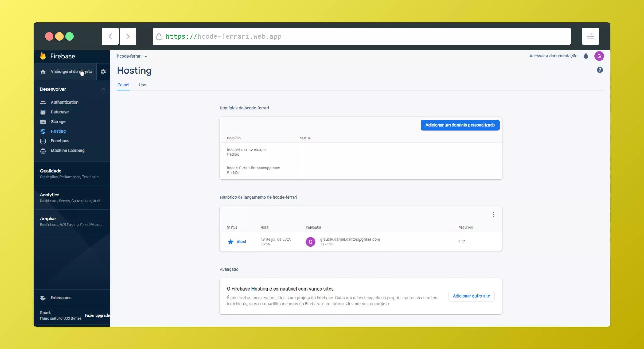Select Hosting in the sidebar
Screen dimensions: 644x349
coord(58,131)
